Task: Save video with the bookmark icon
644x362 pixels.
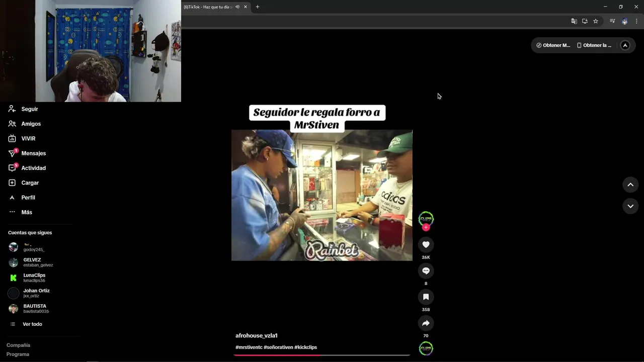Action: click(426, 297)
